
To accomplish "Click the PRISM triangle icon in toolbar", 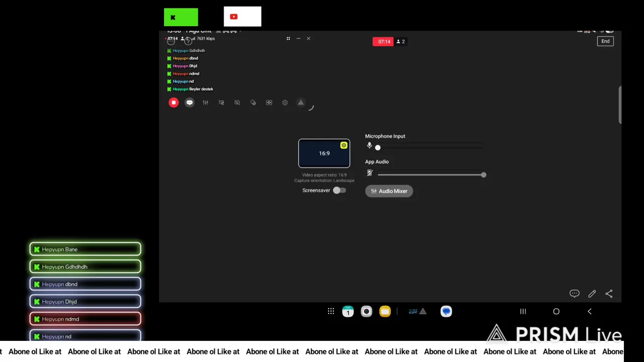I will 301,103.
